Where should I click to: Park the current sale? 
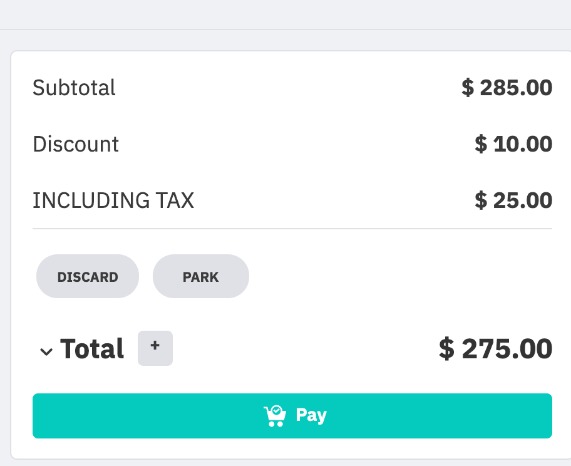[x=201, y=276]
